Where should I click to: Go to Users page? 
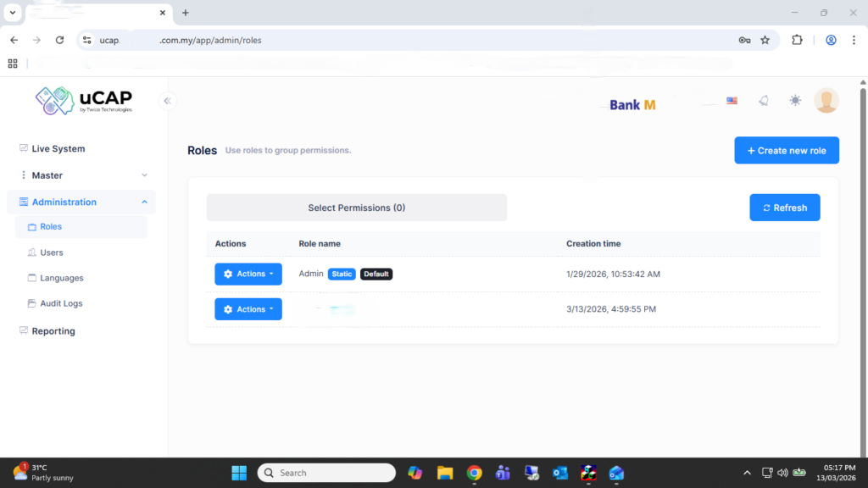tap(52, 252)
